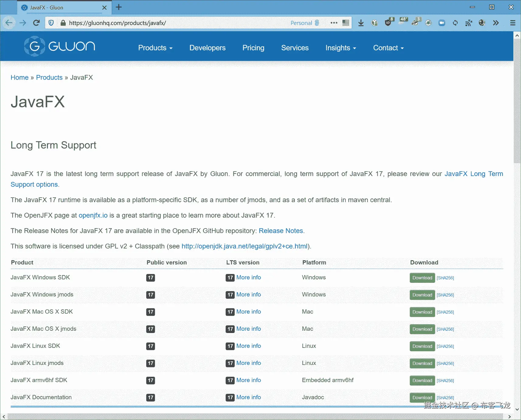Screen dimensions: 521x420
Task: Open SHA256 for JavaFX Windows SDK
Action: pyautogui.click(x=445, y=278)
